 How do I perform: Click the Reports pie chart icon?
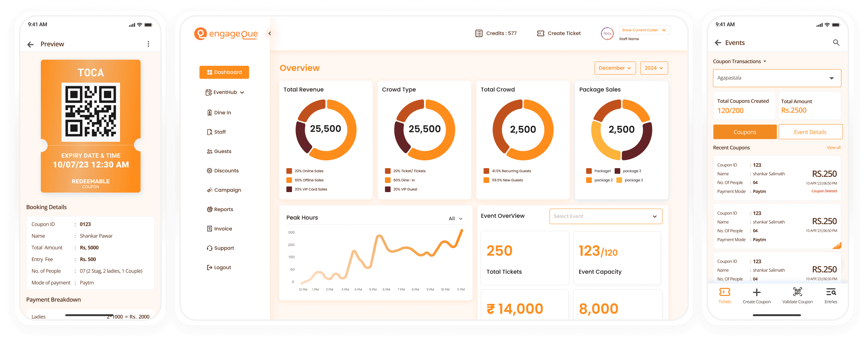point(209,209)
